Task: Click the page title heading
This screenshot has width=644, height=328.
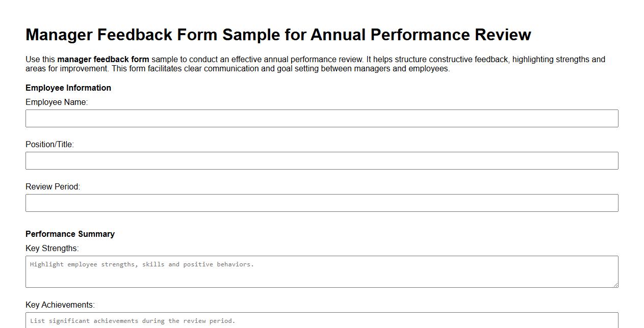Action: click(x=278, y=35)
